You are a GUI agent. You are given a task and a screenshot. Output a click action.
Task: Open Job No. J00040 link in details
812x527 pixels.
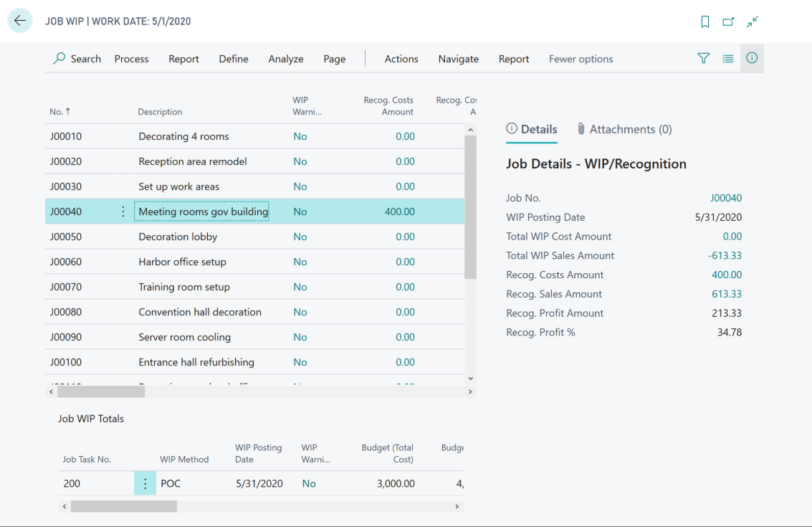[726, 198]
